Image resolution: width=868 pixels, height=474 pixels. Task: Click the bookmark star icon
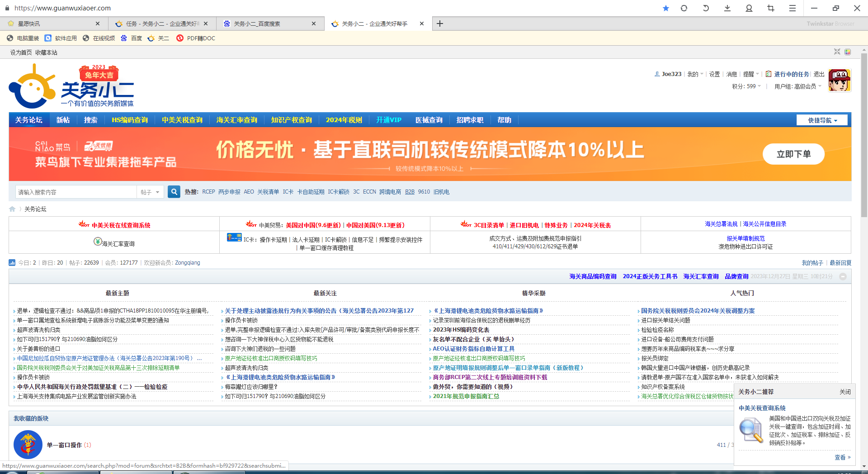[665, 8]
